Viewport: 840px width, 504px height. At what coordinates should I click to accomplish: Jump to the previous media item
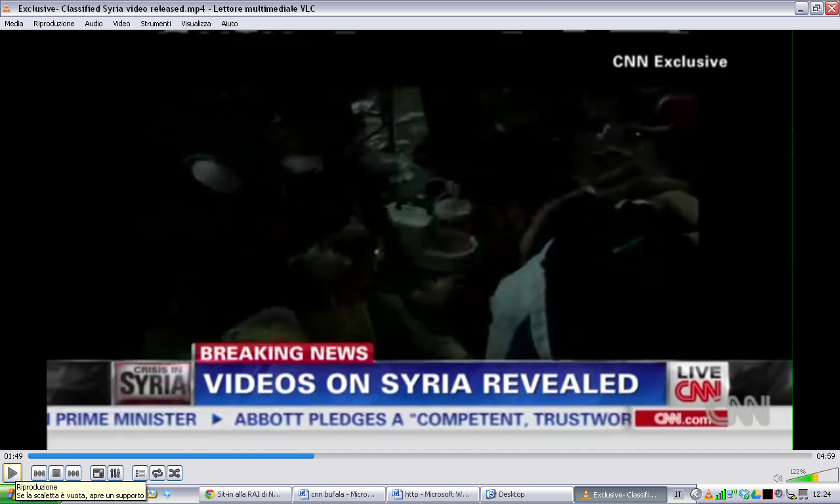point(39,473)
